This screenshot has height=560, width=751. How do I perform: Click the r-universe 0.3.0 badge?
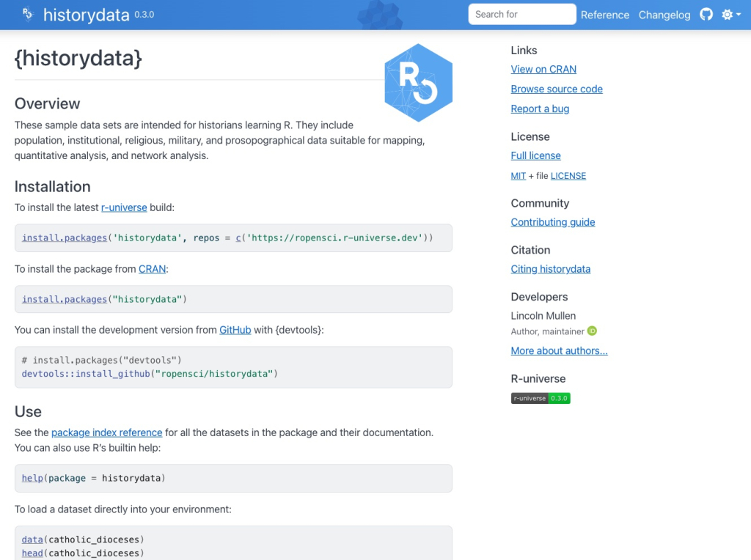click(x=541, y=398)
